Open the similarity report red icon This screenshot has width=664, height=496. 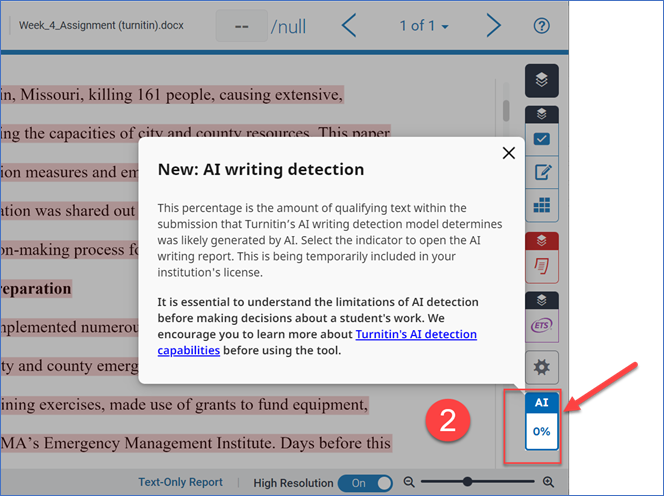pos(542,266)
